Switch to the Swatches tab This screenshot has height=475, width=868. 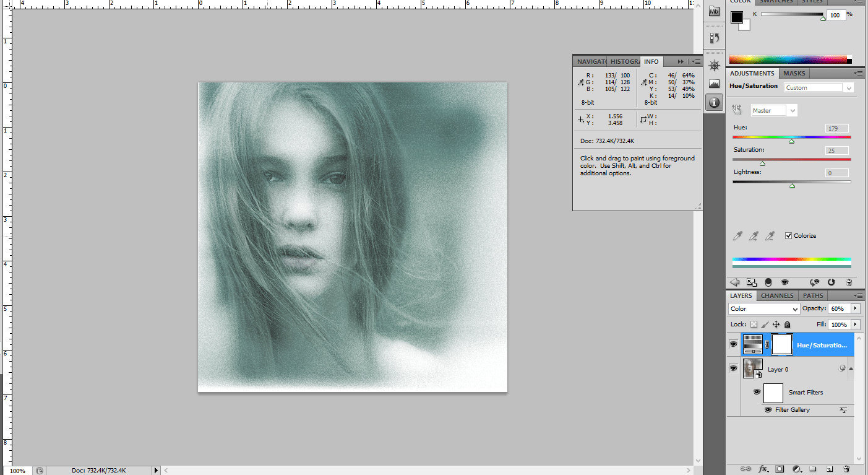point(776,2)
